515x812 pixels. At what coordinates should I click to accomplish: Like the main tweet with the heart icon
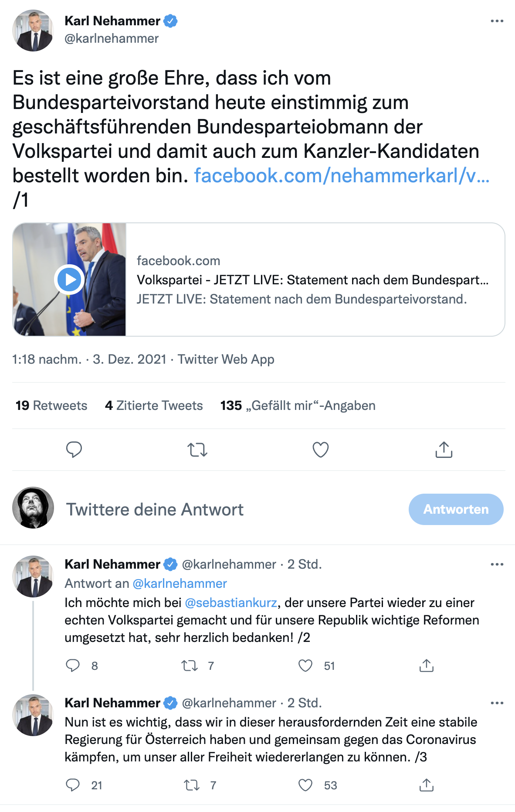pos(321,450)
